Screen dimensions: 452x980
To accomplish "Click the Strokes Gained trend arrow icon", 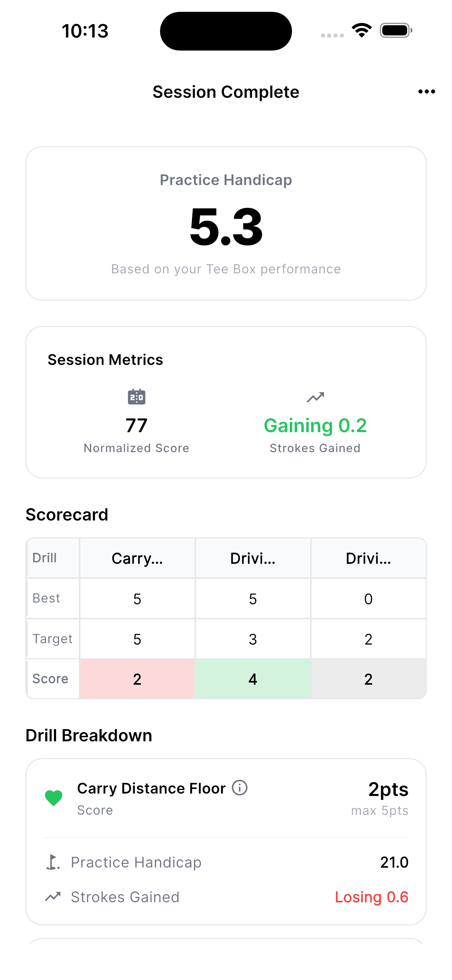I will pos(315,397).
